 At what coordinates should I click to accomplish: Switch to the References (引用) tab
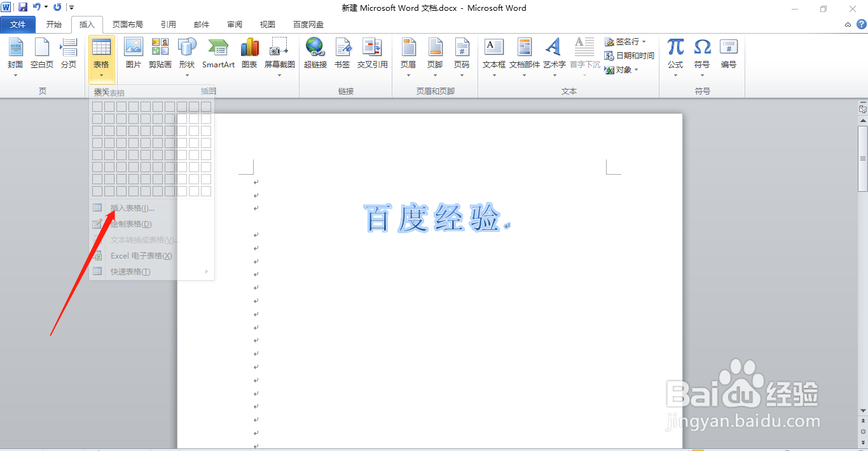click(169, 25)
